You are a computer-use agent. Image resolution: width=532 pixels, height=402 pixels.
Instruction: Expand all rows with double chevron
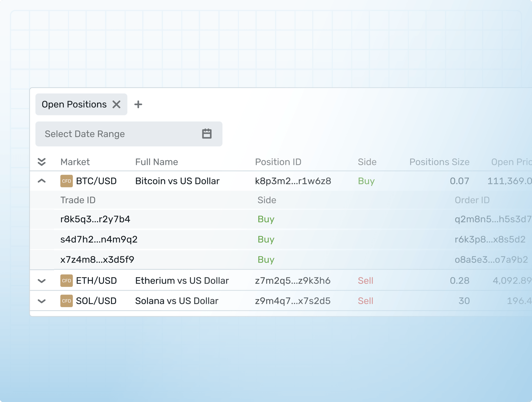click(42, 162)
